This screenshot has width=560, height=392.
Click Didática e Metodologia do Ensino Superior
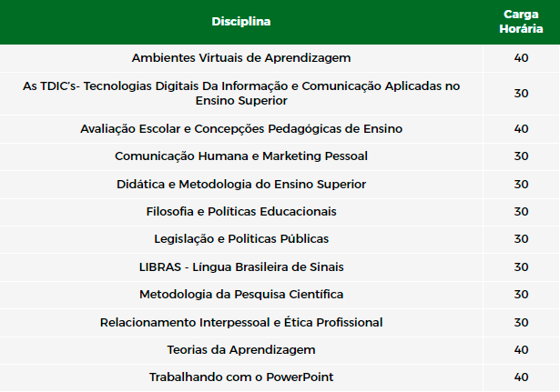241,185
